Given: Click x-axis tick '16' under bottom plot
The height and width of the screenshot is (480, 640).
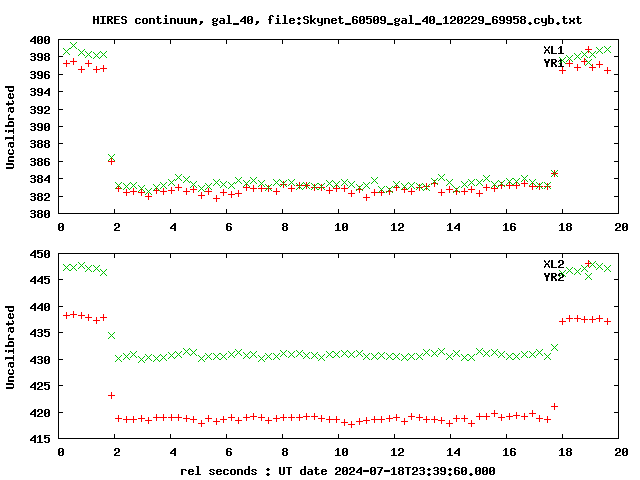Looking at the screenshot, I should point(509,452).
